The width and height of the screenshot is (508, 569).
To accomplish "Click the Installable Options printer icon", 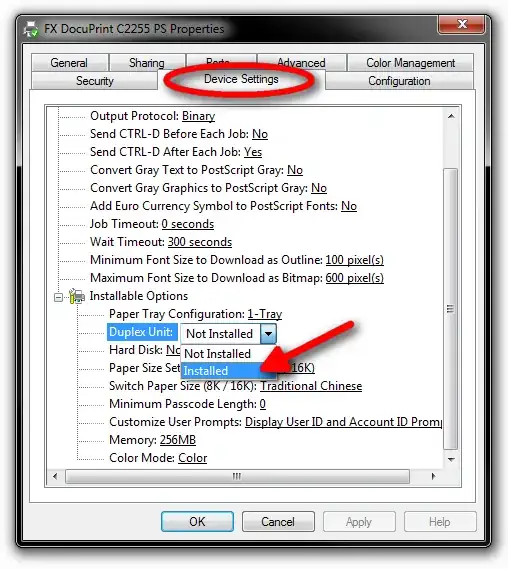I will click(77, 296).
